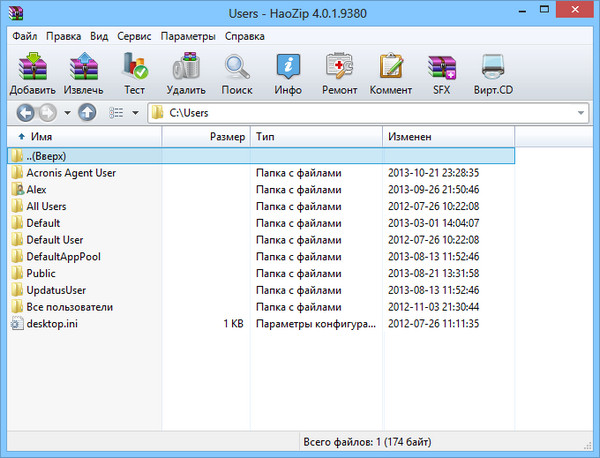Click the Извлечь (Extract) toolbar icon
This screenshot has height=458, width=600.
tap(84, 72)
